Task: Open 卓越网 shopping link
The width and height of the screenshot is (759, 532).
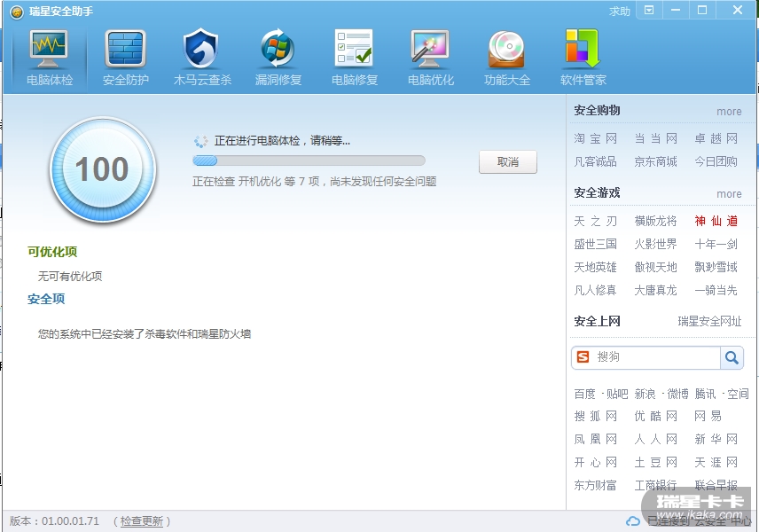Action: click(x=716, y=138)
